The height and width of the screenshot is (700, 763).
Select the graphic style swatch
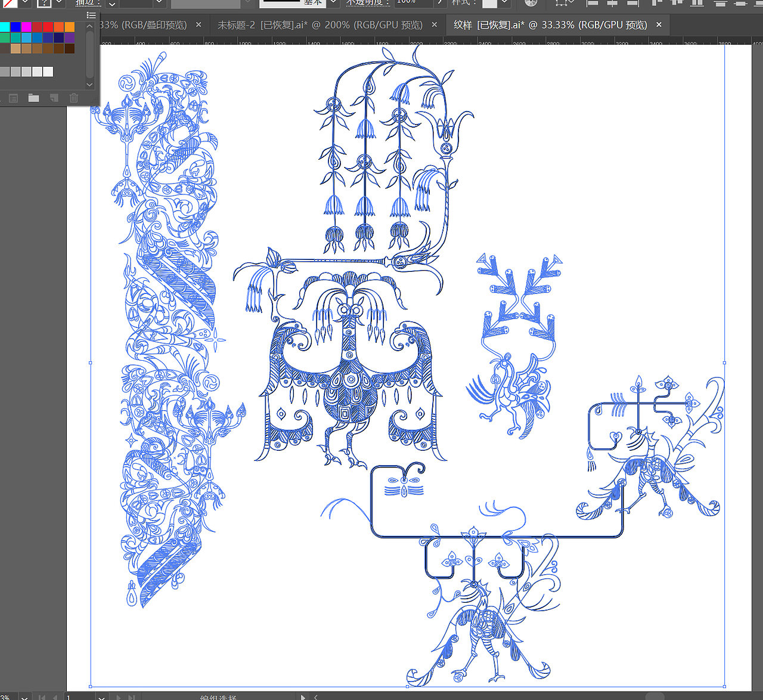(x=489, y=3)
